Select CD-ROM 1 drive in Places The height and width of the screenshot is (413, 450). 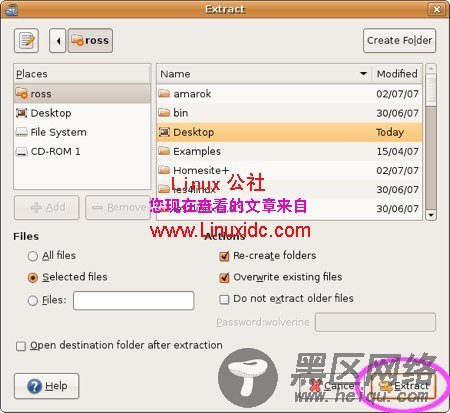click(x=82, y=152)
